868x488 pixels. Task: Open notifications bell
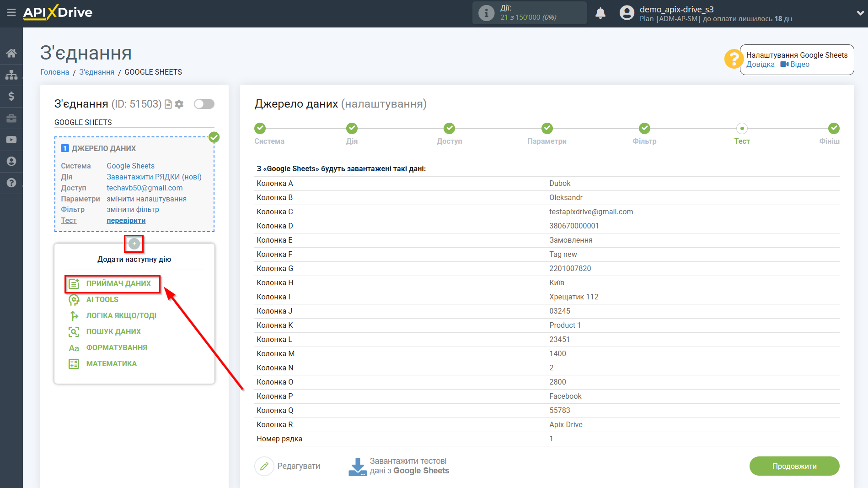click(x=600, y=13)
